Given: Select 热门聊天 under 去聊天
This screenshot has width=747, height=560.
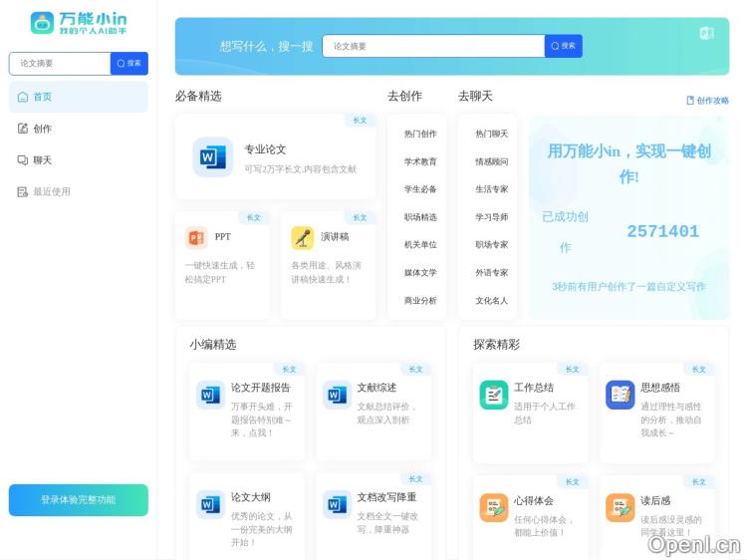Looking at the screenshot, I should click(492, 134).
